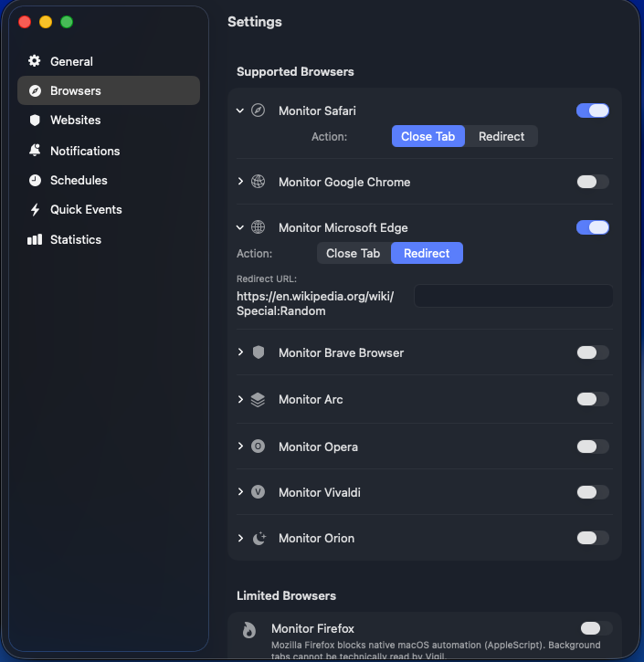Collapse the Monitor Microsoft Edge chevron
The image size is (644, 662).
(240, 227)
